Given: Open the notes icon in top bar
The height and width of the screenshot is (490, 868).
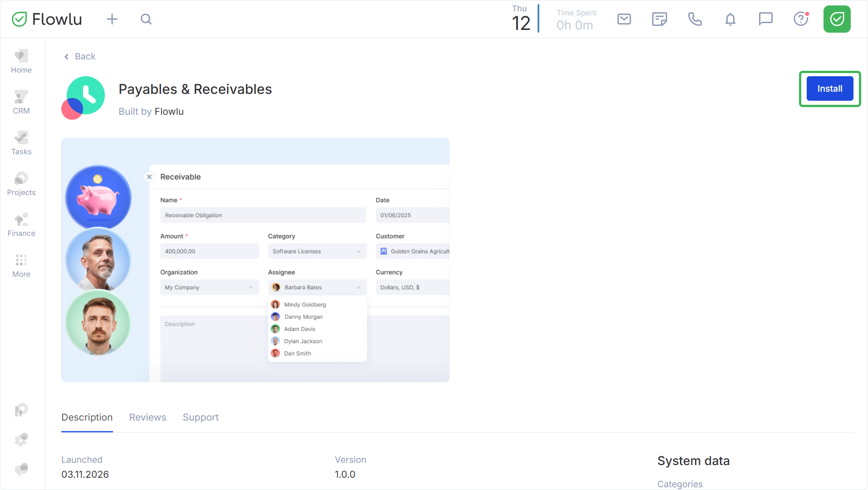Looking at the screenshot, I should (x=659, y=19).
